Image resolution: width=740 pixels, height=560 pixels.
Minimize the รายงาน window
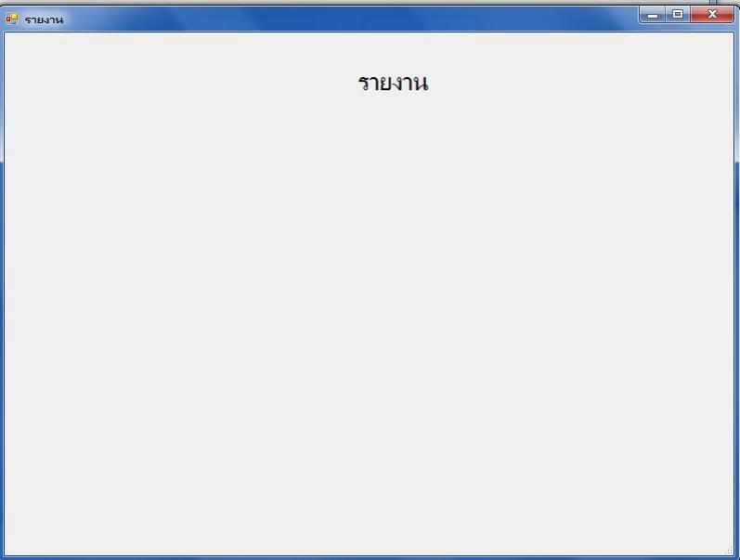tap(653, 15)
